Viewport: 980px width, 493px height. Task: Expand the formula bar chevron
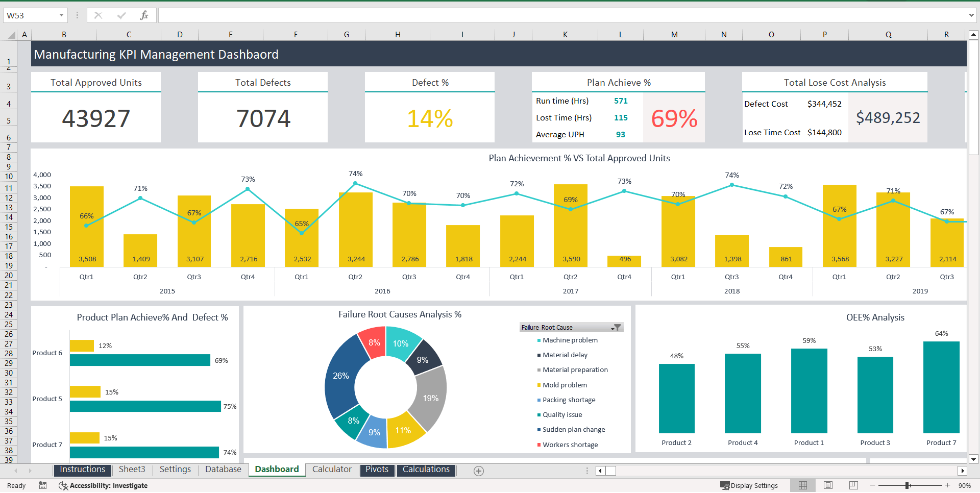pos(971,15)
